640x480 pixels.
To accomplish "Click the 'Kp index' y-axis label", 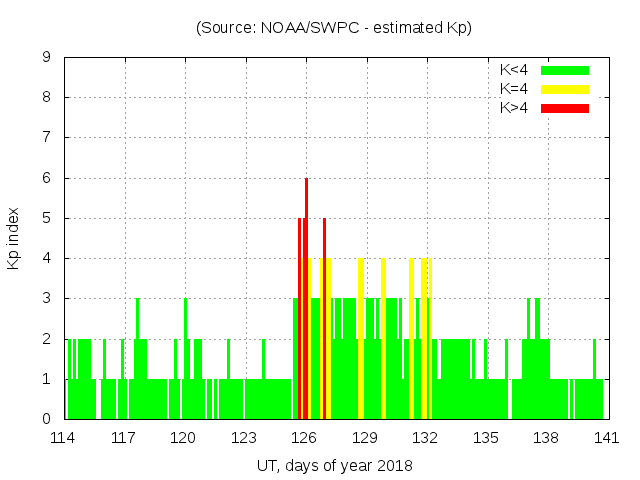I will [14, 238].
